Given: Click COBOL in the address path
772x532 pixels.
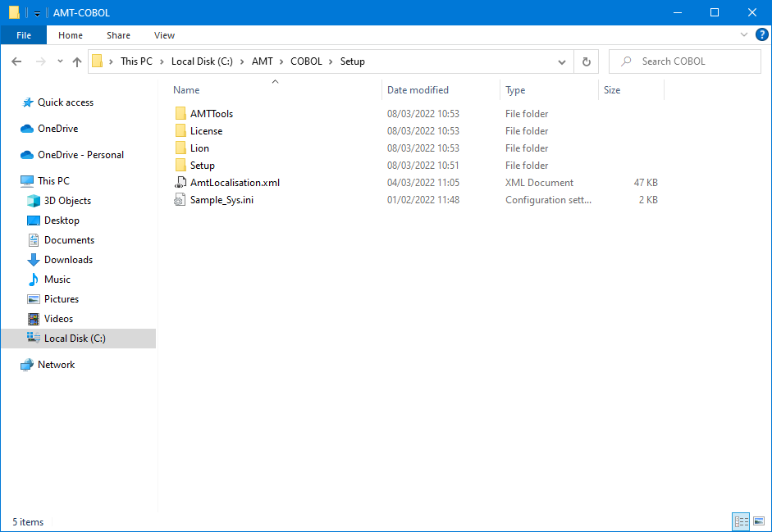Looking at the screenshot, I should (x=306, y=61).
